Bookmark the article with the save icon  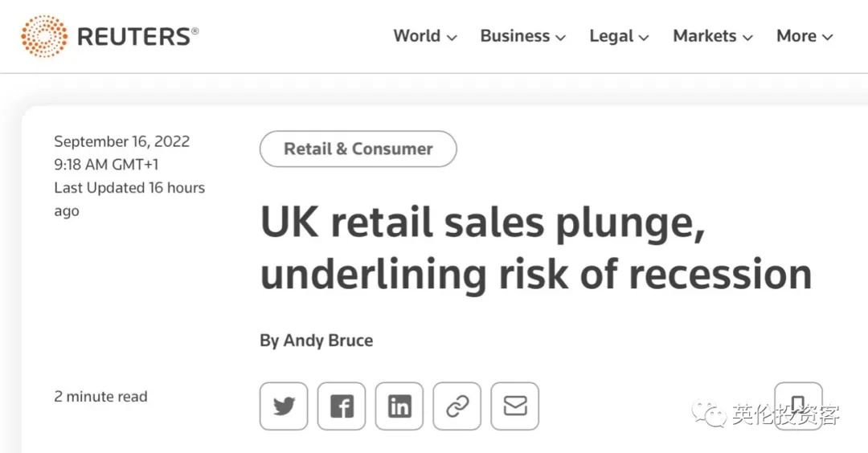[x=798, y=405]
